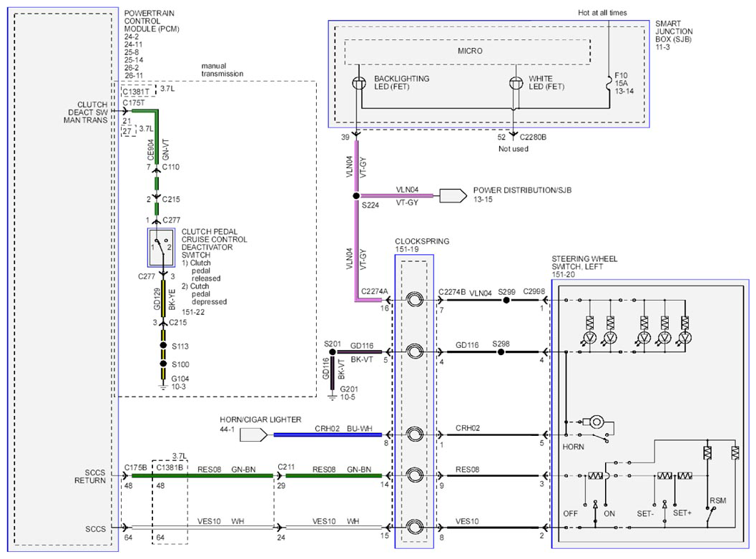This screenshot has width=756, height=559.
Task: Select the F10 15A fuse symbol
Action: (609, 83)
